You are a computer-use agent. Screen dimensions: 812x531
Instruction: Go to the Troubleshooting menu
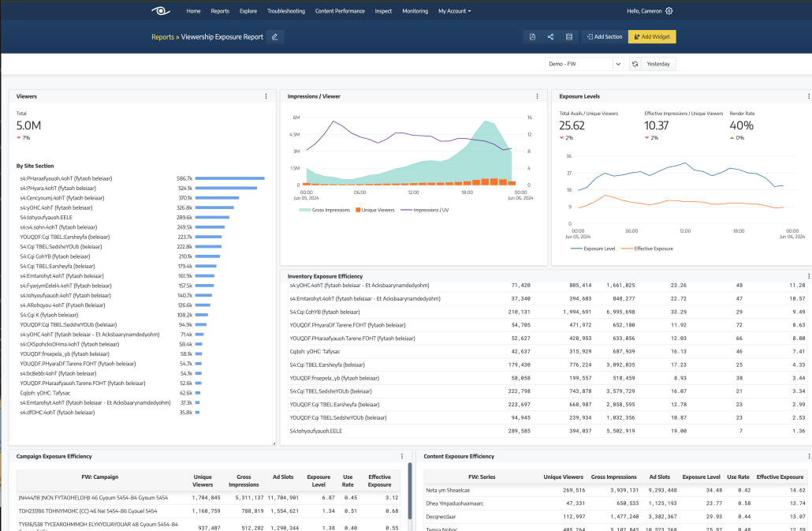tap(285, 11)
